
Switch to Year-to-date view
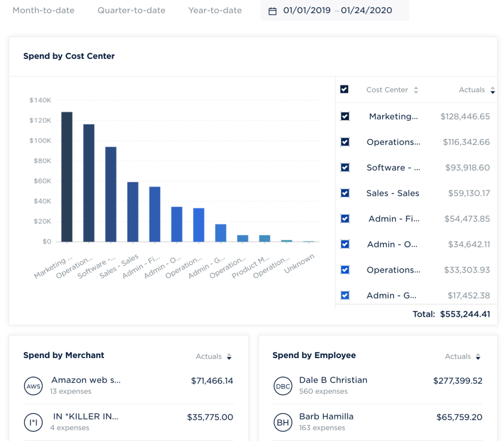tap(214, 10)
